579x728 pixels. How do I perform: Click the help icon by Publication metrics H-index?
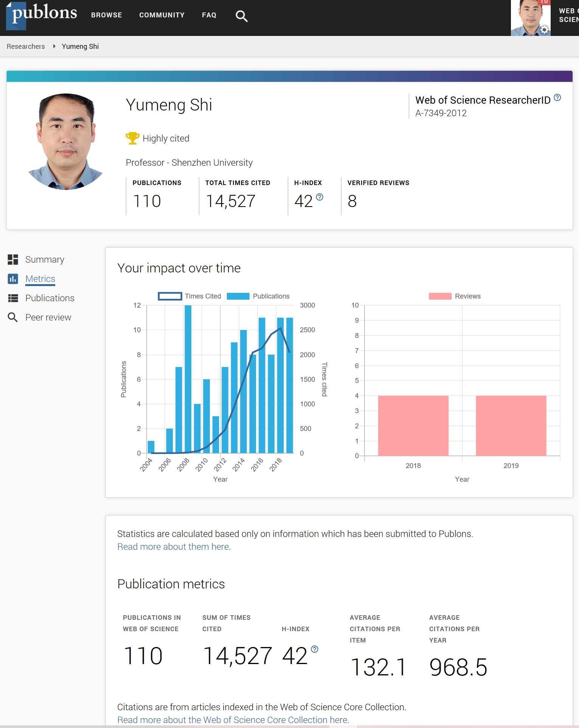[x=315, y=649]
